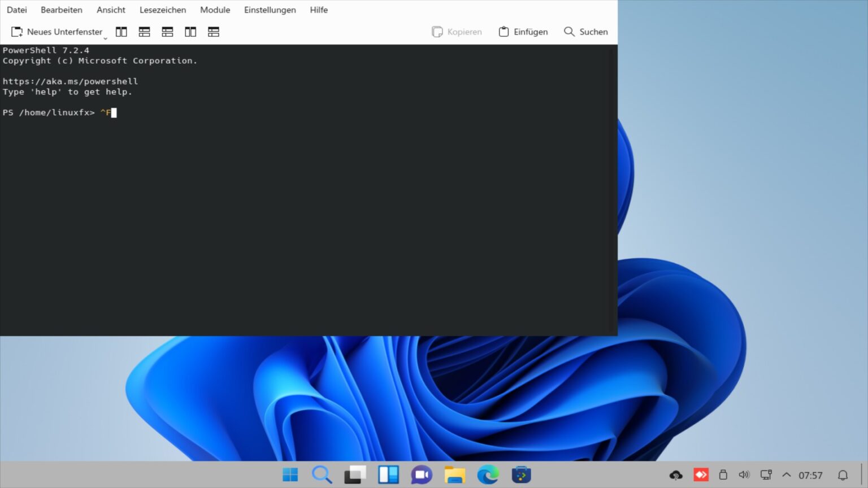The image size is (868, 488).
Task: Click the Copyright (c) Microsoft Corporation line
Action: [x=100, y=60]
